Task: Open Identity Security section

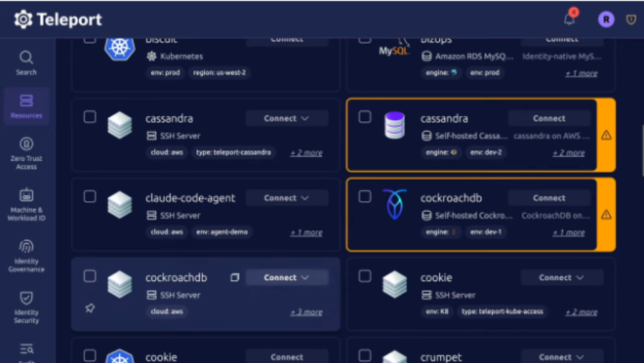Action: (26, 307)
